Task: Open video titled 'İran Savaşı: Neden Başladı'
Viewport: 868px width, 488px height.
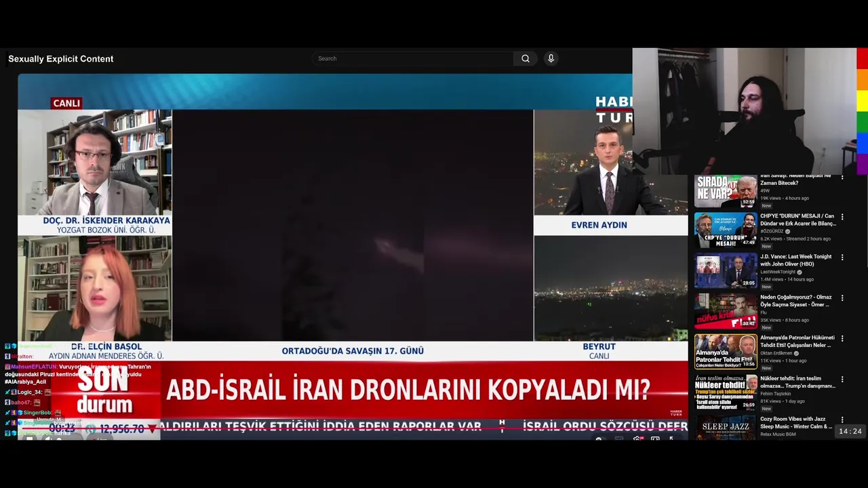Action: click(x=795, y=179)
